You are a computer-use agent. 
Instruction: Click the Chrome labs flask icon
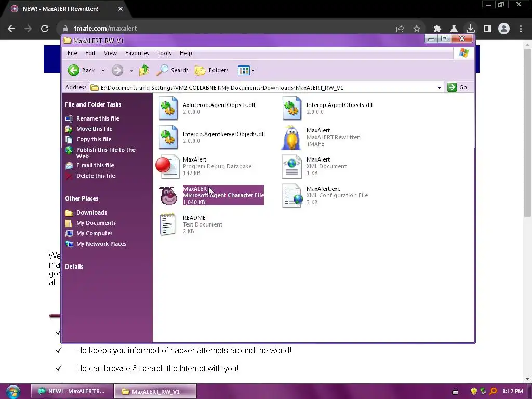point(454,29)
